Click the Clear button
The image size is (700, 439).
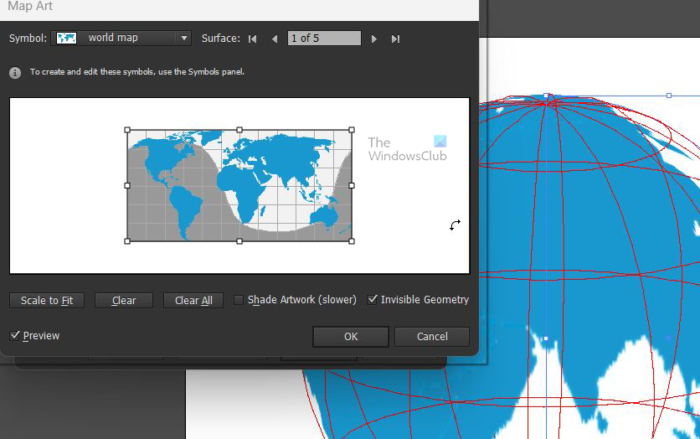click(124, 301)
